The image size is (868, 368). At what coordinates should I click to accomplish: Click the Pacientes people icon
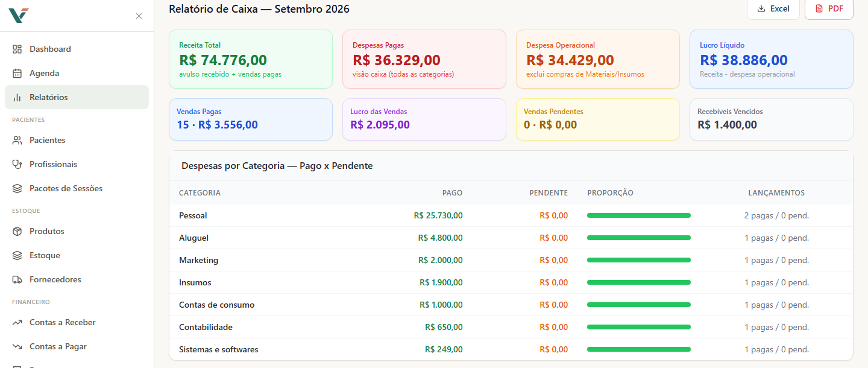(x=17, y=140)
